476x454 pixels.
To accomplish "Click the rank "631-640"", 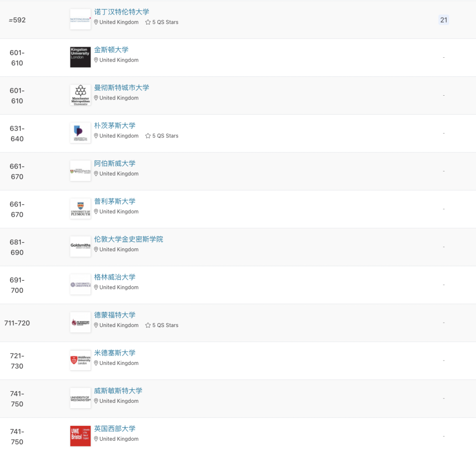I will [17, 134].
